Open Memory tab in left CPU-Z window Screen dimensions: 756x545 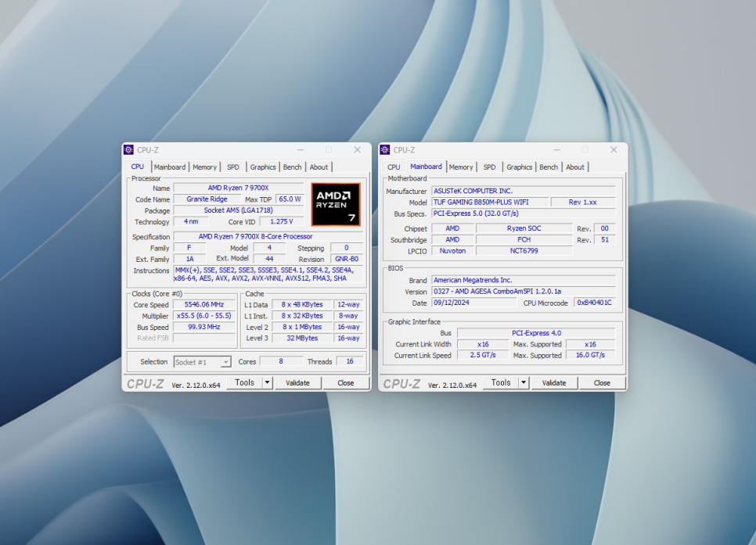coord(204,167)
